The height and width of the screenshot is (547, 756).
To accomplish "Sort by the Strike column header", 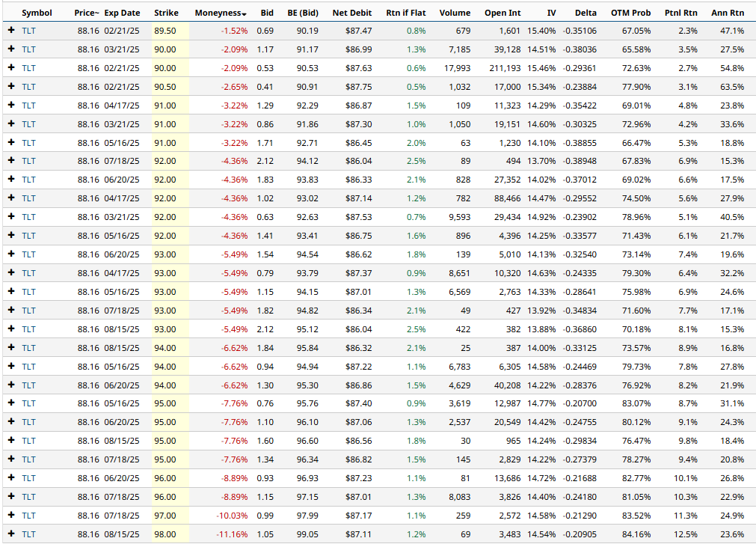I will click(x=166, y=13).
